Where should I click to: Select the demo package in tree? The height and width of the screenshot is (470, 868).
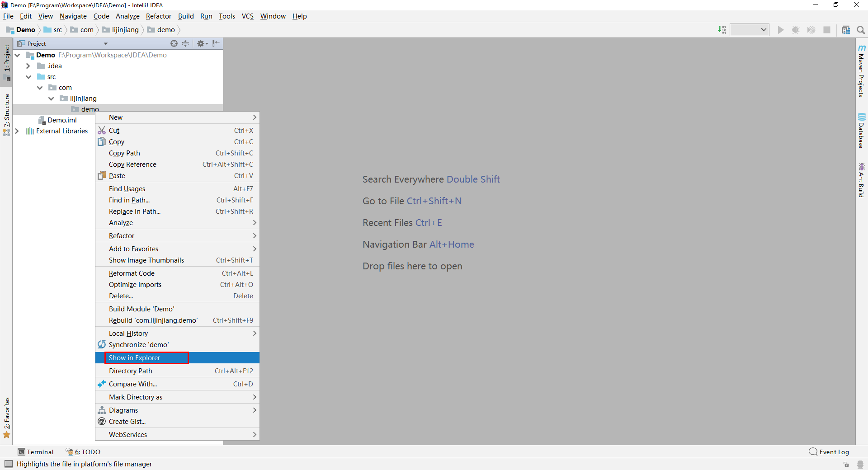coord(85,109)
